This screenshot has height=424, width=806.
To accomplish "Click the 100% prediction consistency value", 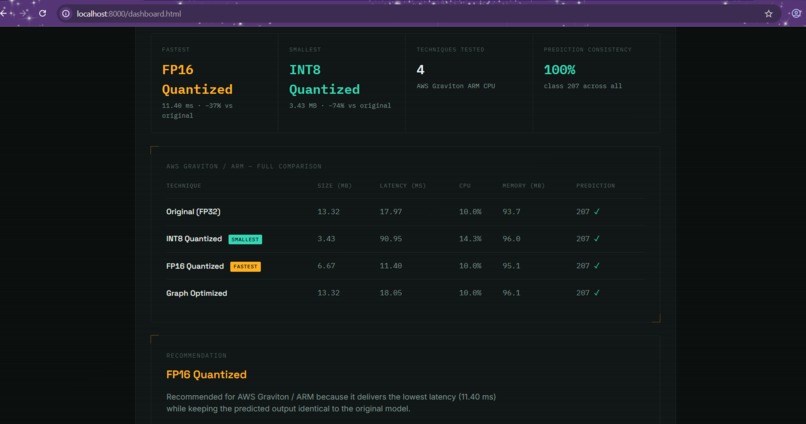I will pos(559,70).
